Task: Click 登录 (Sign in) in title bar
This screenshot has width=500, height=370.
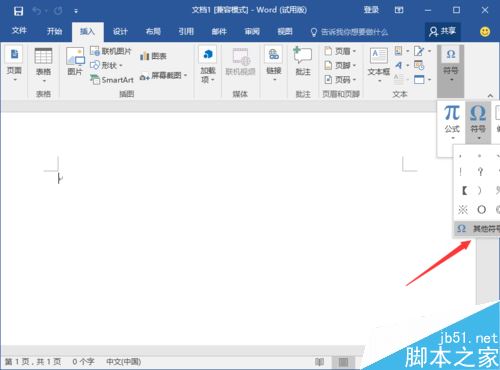Action: (x=371, y=10)
